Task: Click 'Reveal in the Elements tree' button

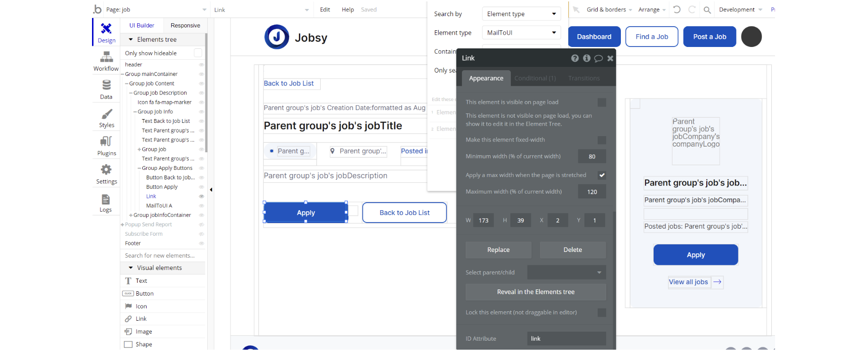Action: tap(536, 292)
